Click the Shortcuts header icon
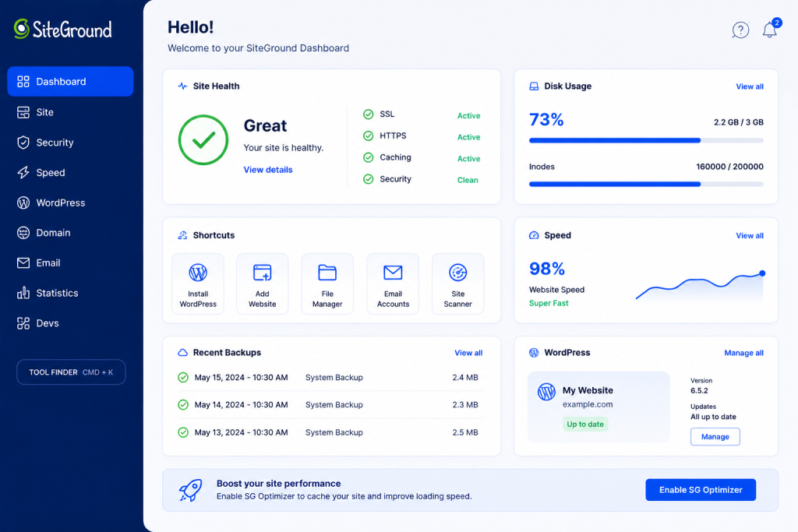 coord(182,235)
